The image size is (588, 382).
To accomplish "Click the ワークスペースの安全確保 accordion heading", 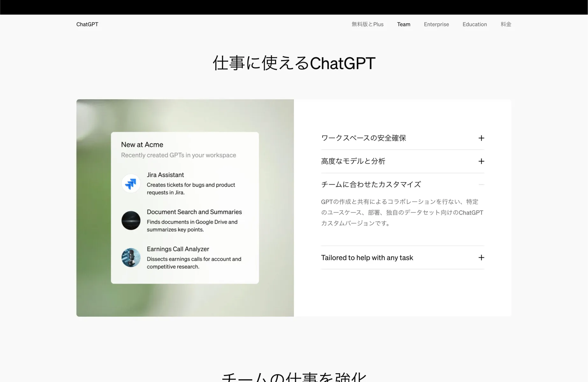I will point(363,138).
